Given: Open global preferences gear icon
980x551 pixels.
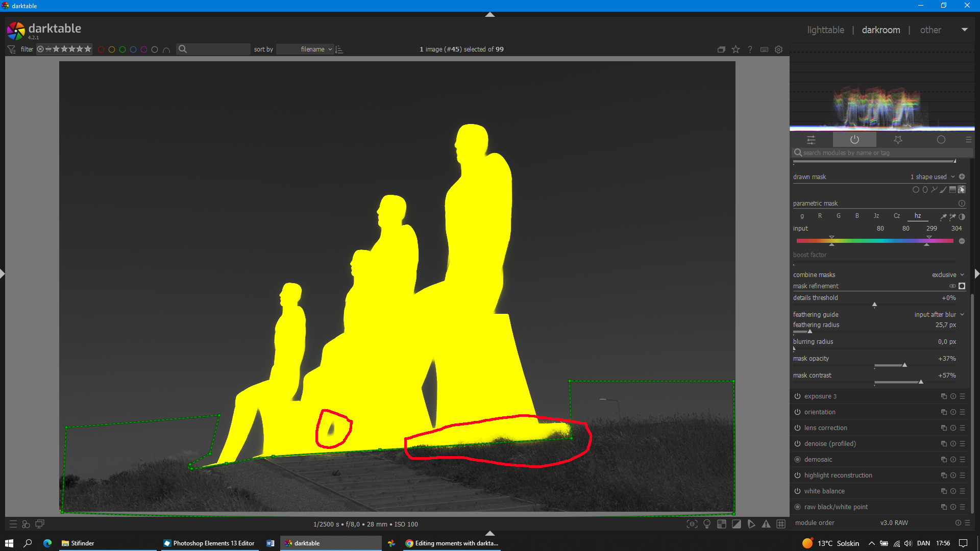Looking at the screenshot, I should 778,49.
